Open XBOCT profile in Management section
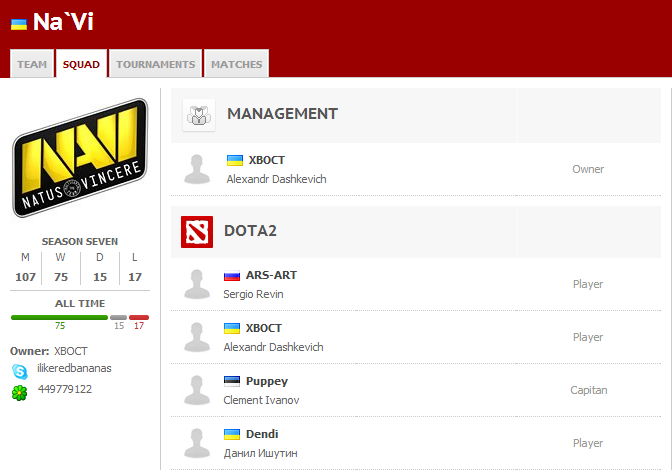 (x=267, y=160)
